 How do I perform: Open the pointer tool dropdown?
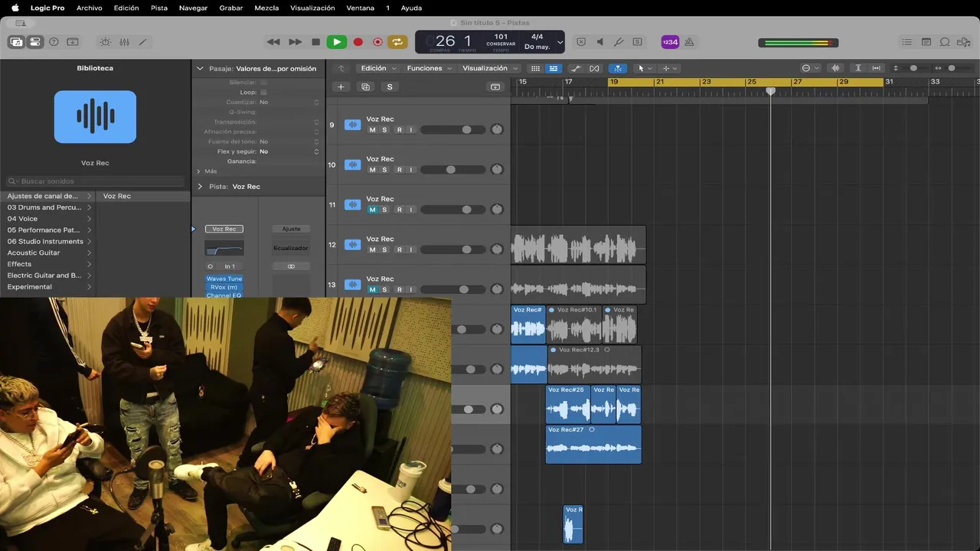point(645,68)
